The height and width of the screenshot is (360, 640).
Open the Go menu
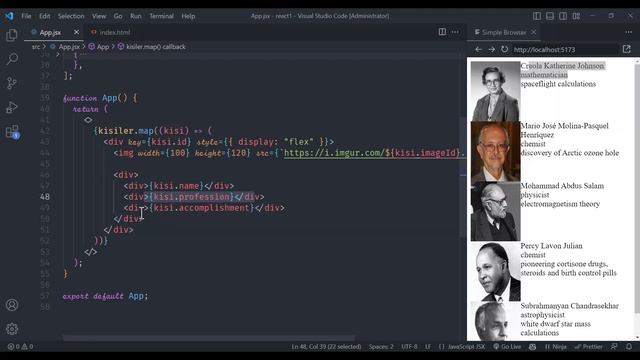(118, 16)
